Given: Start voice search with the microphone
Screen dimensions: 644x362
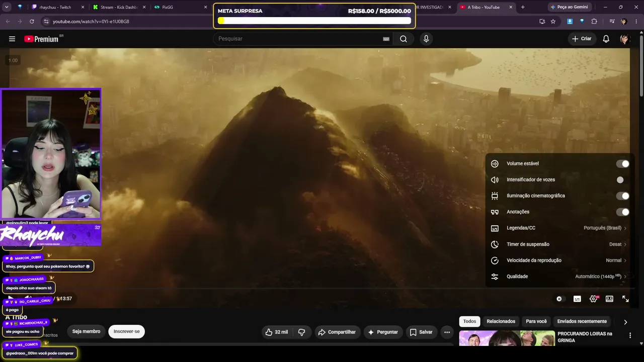Looking at the screenshot, I should tap(426, 39).
